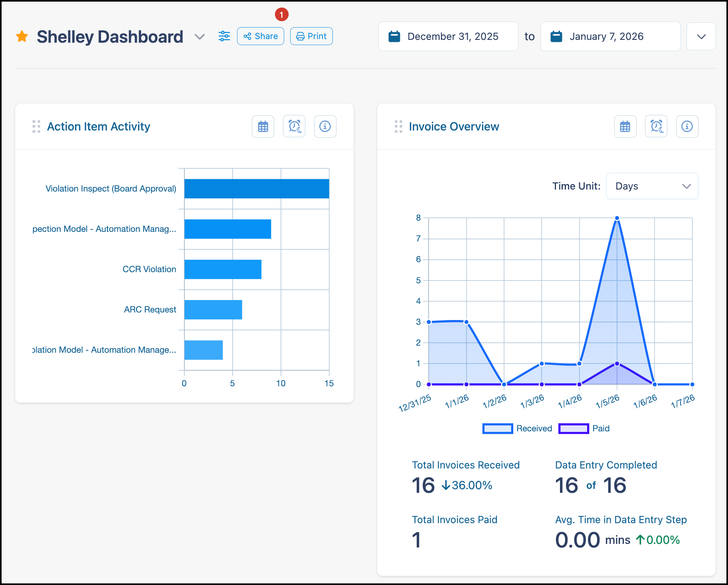Grab the Action Item Activity drag handle
Image resolution: width=728 pixels, height=585 pixels.
pyautogui.click(x=36, y=126)
